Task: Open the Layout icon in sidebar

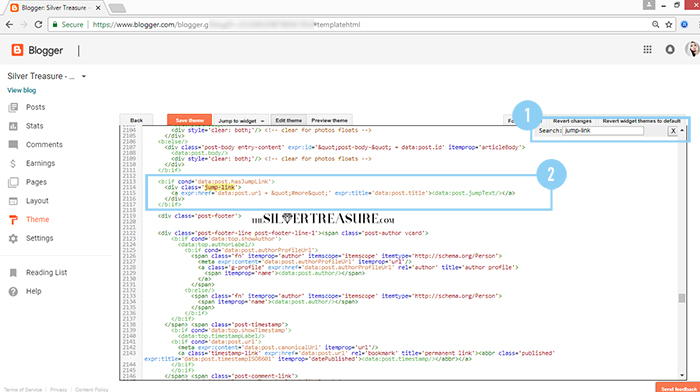Action: pos(13,201)
